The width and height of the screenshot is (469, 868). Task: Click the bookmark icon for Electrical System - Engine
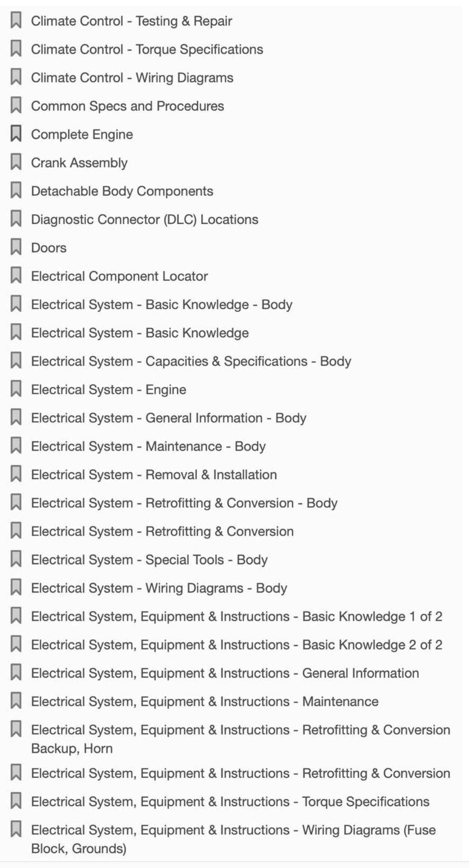click(16, 389)
